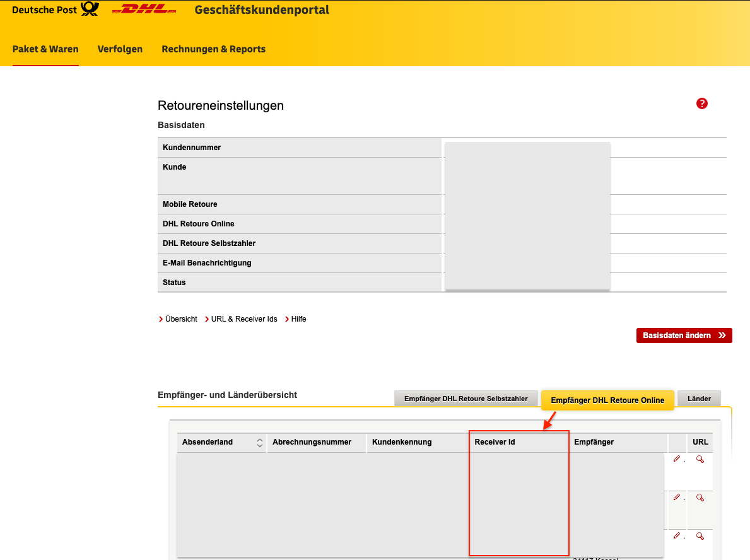Open the URL magnifier icon in the second row
The image size is (750, 560).
pyautogui.click(x=700, y=498)
